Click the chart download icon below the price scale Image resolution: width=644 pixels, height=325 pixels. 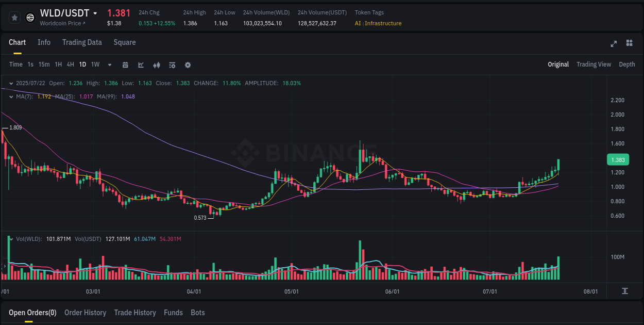[x=625, y=291]
